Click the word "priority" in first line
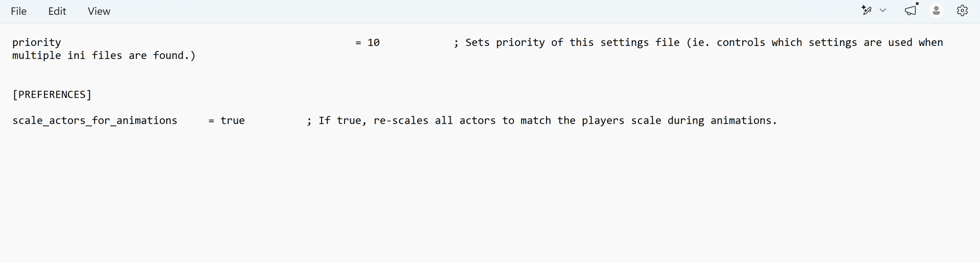The image size is (980, 263). point(37,43)
